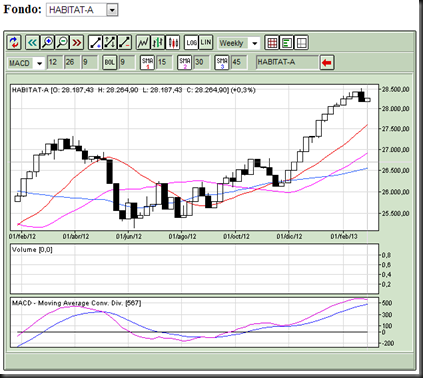The image size is (423, 378).
Task: Click the 27.500,00 price axis label
Action: pyautogui.click(x=395, y=129)
